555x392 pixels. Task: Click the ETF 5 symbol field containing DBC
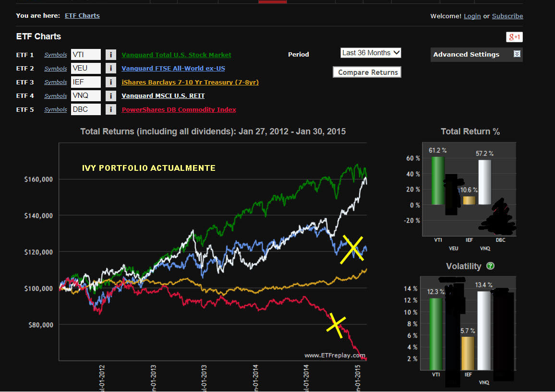[x=86, y=109]
